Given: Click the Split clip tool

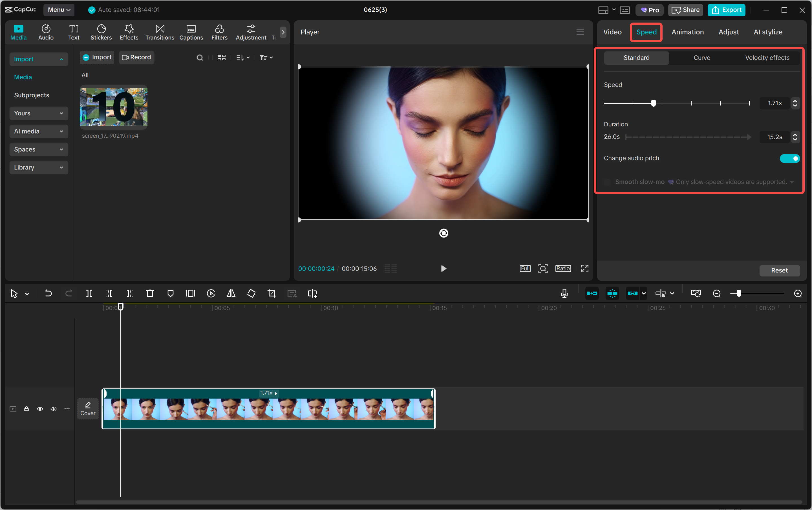Looking at the screenshot, I should pos(89,293).
